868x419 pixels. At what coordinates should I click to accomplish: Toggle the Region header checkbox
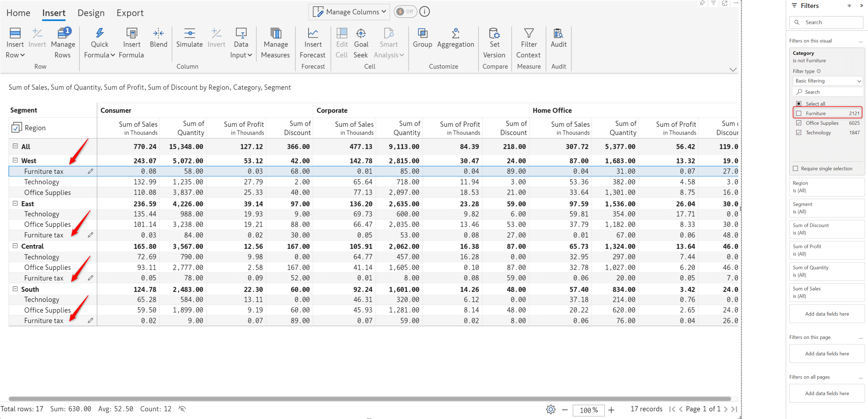pos(16,128)
